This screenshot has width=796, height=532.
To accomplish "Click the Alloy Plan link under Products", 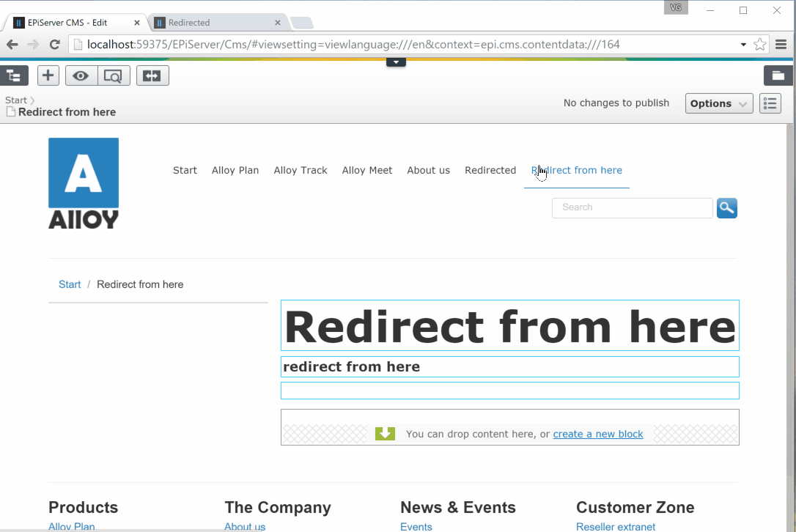I will 72,526.
